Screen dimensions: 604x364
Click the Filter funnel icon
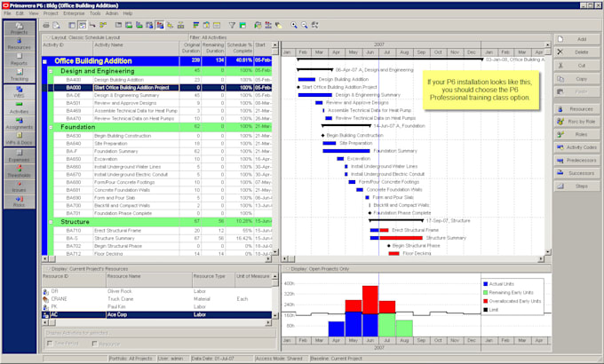tap(232, 26)
